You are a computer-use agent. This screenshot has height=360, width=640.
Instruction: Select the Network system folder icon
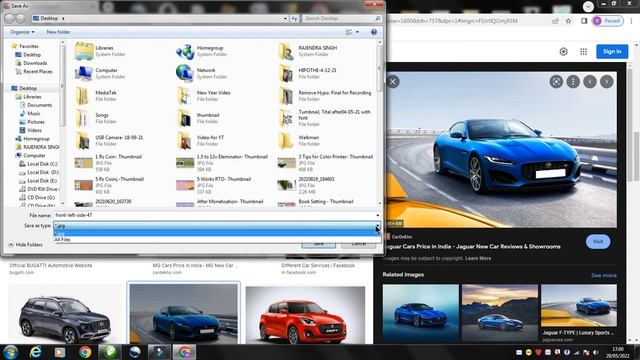point(185,73)
